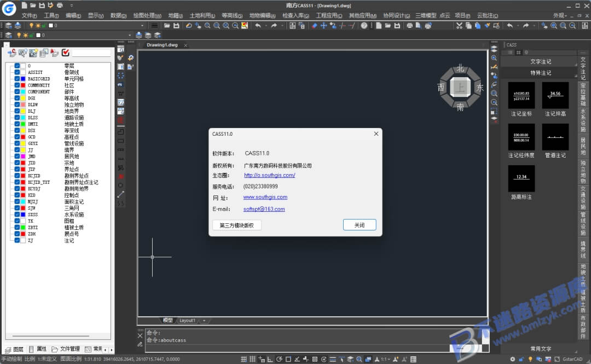The image size is (591, 364).
Task: Open the second-row layer dropdown arrow
Action: click(130, 35)
